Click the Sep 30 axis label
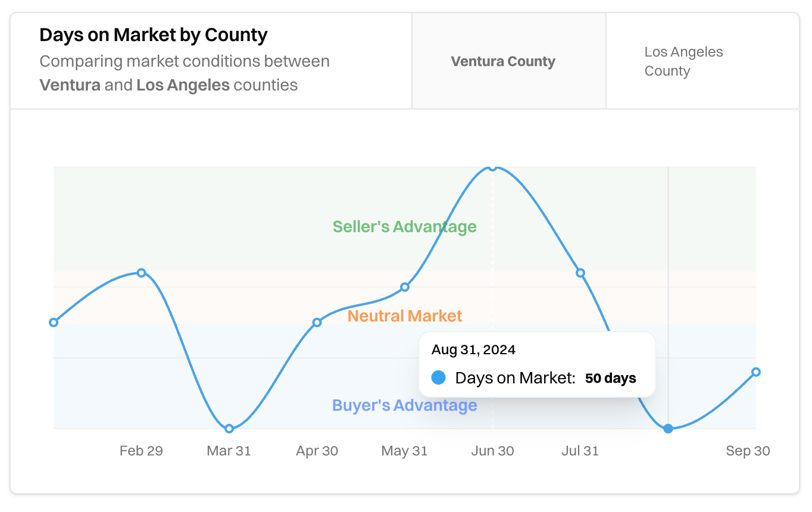 point(748,451)
